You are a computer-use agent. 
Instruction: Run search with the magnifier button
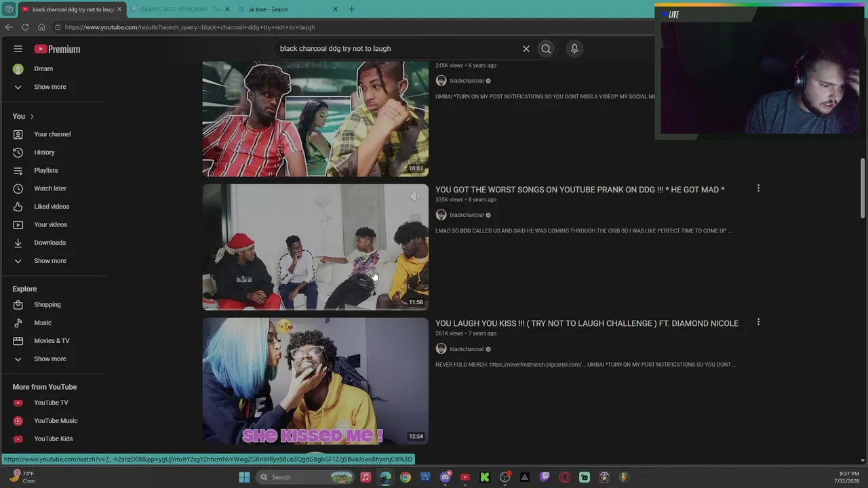(x=546, y=49)
